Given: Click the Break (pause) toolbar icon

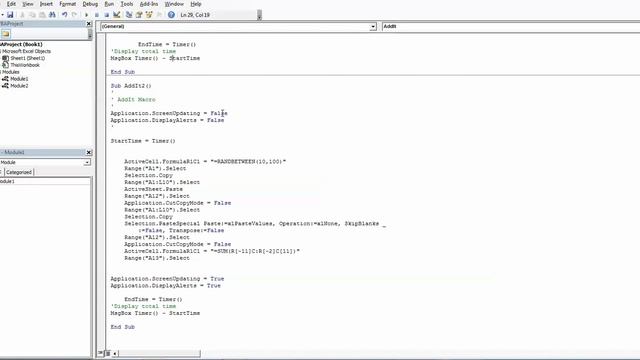Looking at the screenshot, I should tap(97, 15).
